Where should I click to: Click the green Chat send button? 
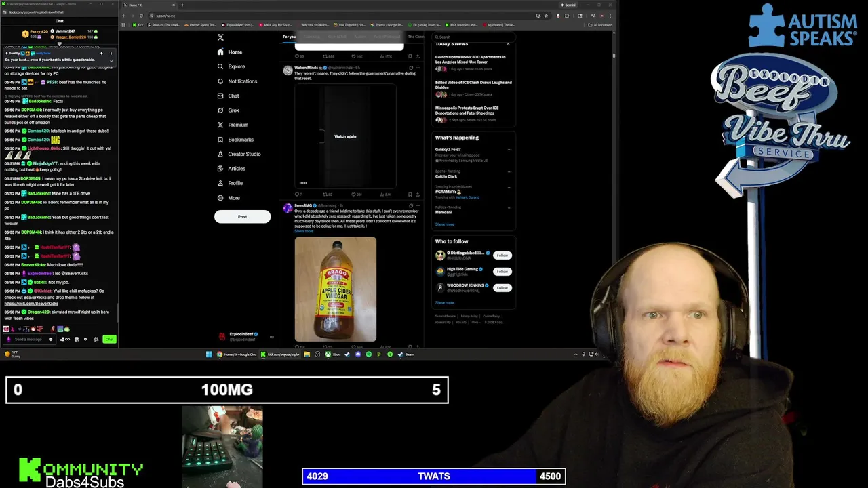[109, 339]
